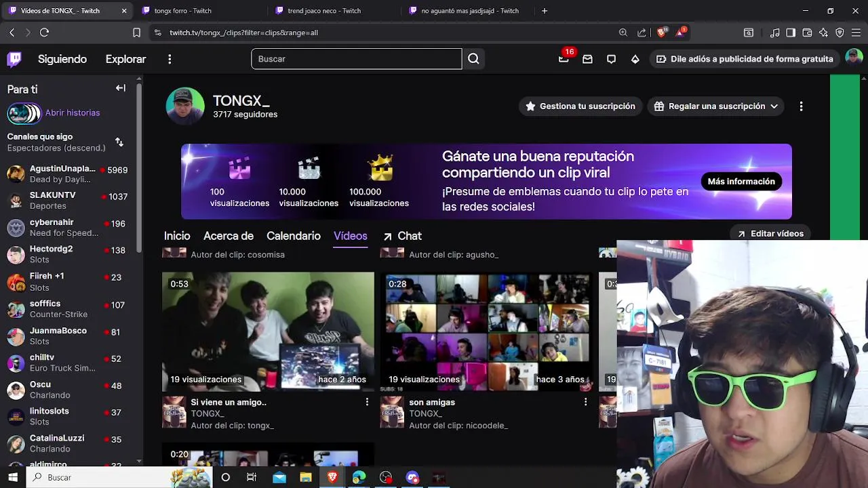Viewport: 868px width, 488px height.
Task: Collapse the Para ti sidebar
Action: (121, 88)
